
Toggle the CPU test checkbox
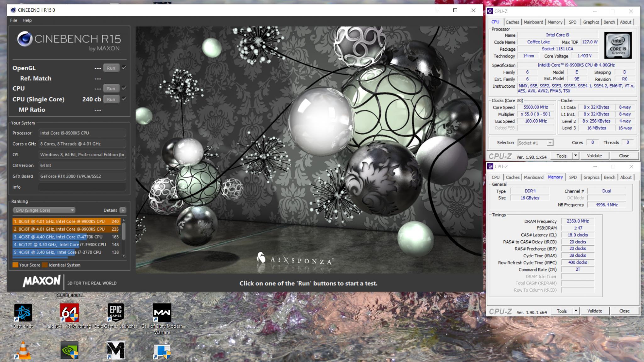coord(124,88)
